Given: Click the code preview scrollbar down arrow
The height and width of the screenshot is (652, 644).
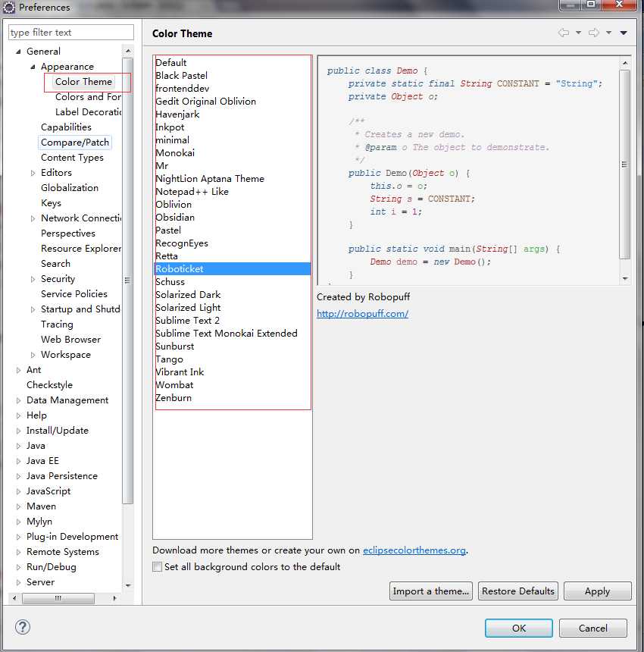Looking at the screenshot, I should [x=625, y=279].
